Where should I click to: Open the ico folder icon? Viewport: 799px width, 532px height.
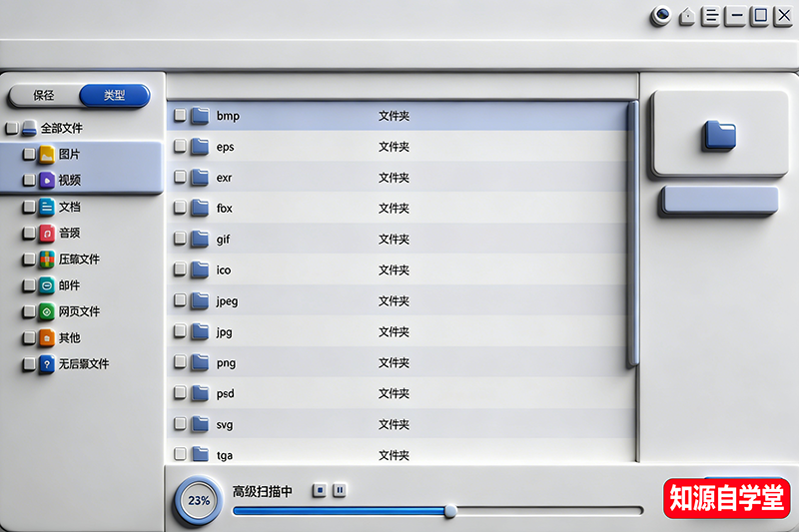coord(200,269)
